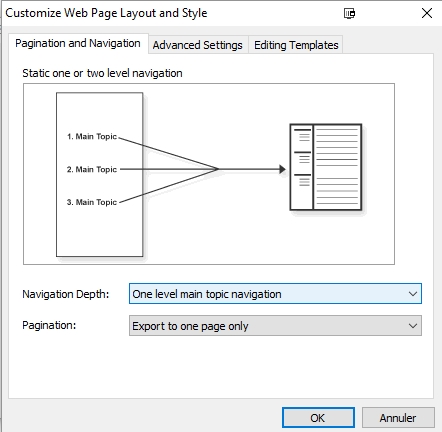Click the 'One level main topic navigation' field
Image resolution: width=442 pixels, height=432 pixels.
coord(275,294)
